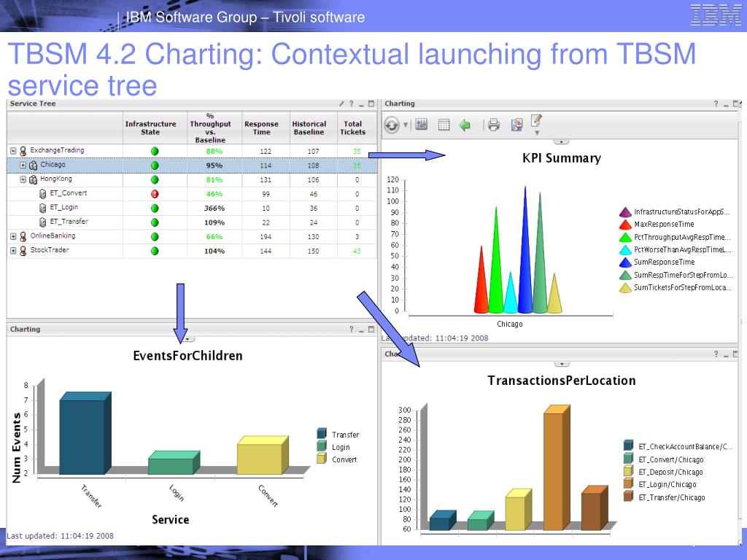This screenshot has height=560, width=747.
Task: Click the edit note pencil icon
Action: point(536,120)
